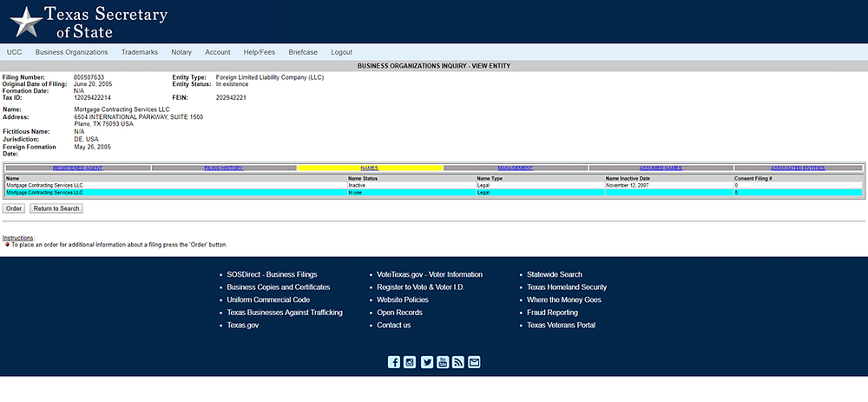The width and height of the screenshot is (868, 402).
Task: Open Where the Money Goes link
Action: click(x=564, y=300)
